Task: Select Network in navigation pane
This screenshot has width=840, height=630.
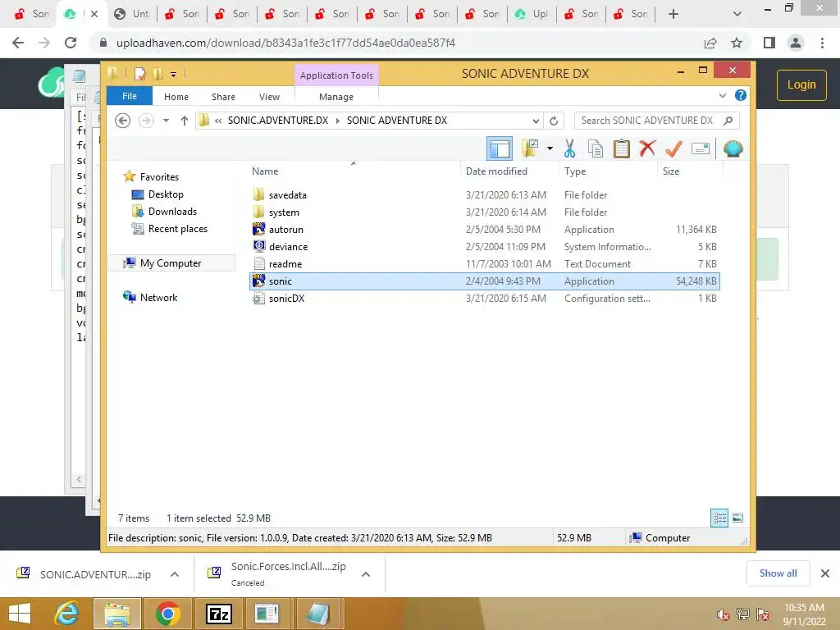Action: tap(158, 297)
